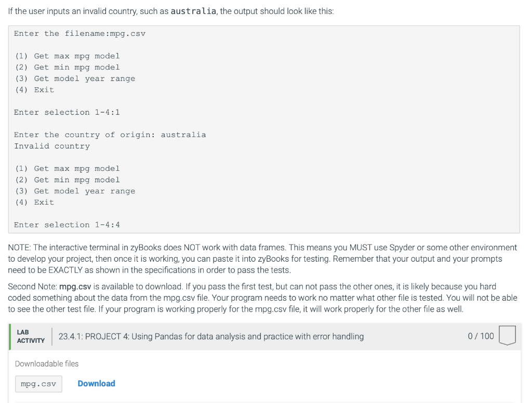
Task: Click the mpg.csv file name box
Action: (38, 384)
